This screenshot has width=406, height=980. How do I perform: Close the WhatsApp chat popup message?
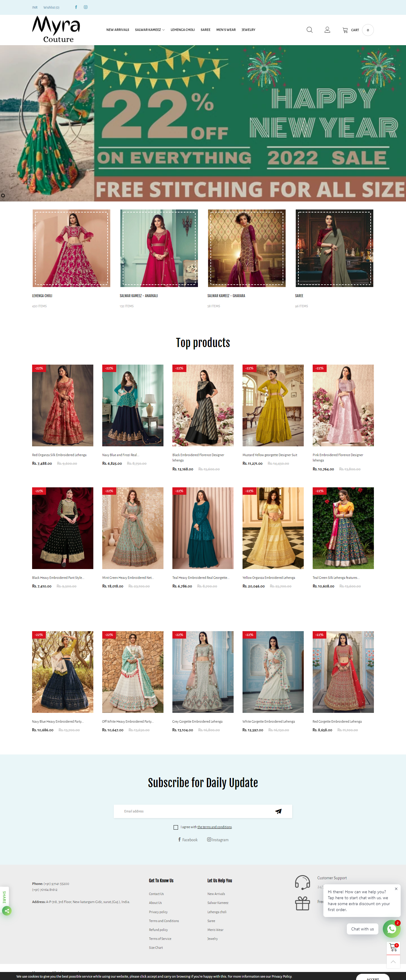click(396, 889)
